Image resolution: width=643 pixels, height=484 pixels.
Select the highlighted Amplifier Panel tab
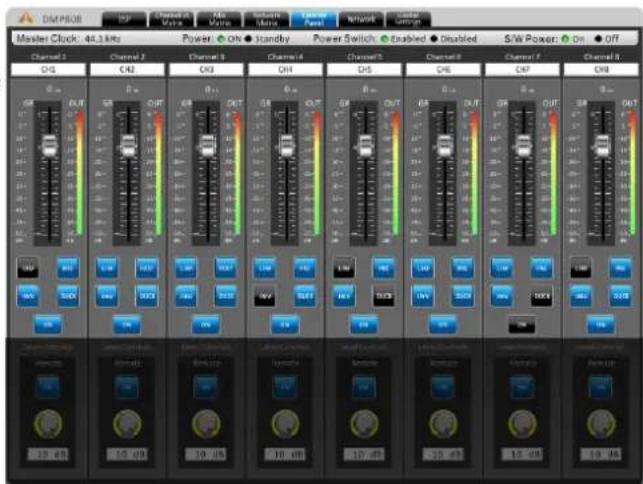coord(314,19)
